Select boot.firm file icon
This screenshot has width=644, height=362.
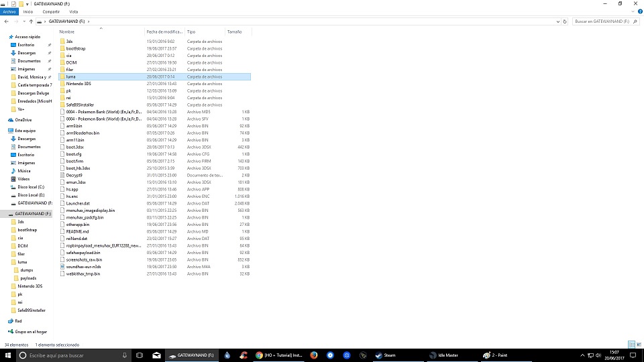(x=62, y=162)
